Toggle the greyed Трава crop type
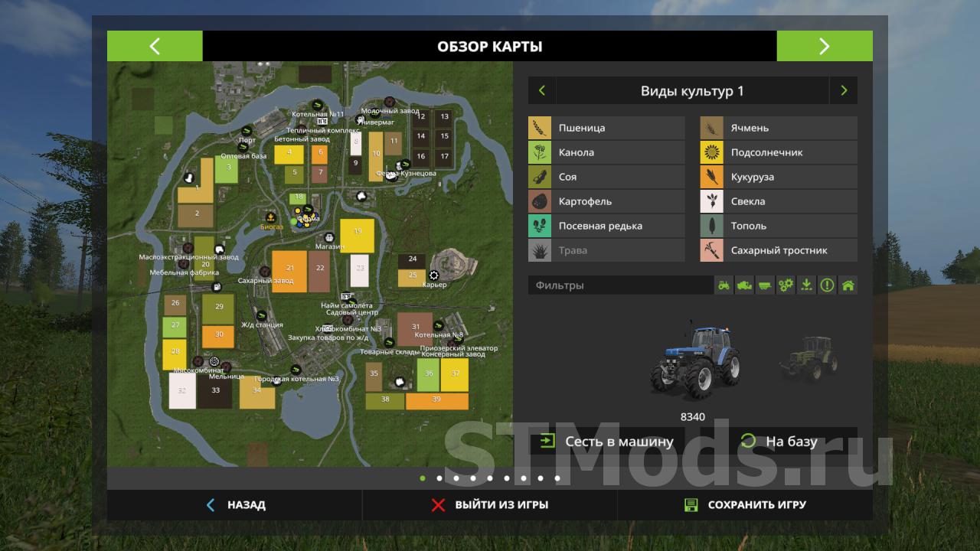The image size is (980, 551). click(606, 250)
